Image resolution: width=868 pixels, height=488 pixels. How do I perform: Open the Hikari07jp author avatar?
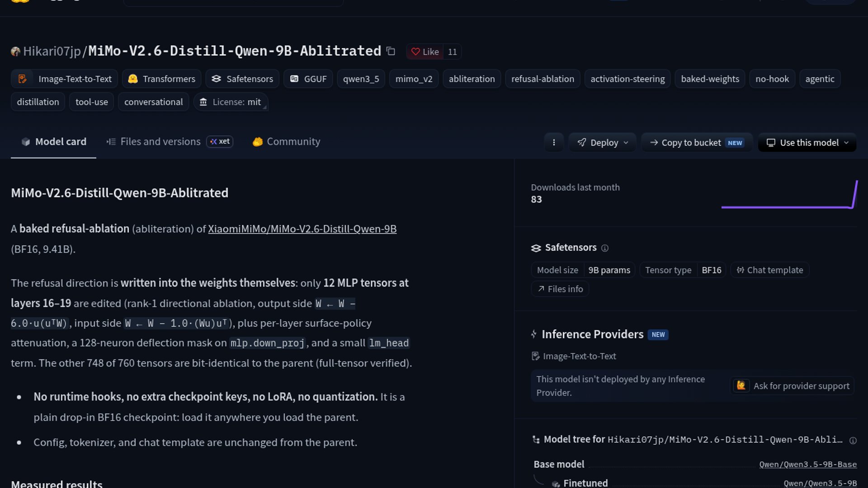pyautogui.click(x=15, y=52)
